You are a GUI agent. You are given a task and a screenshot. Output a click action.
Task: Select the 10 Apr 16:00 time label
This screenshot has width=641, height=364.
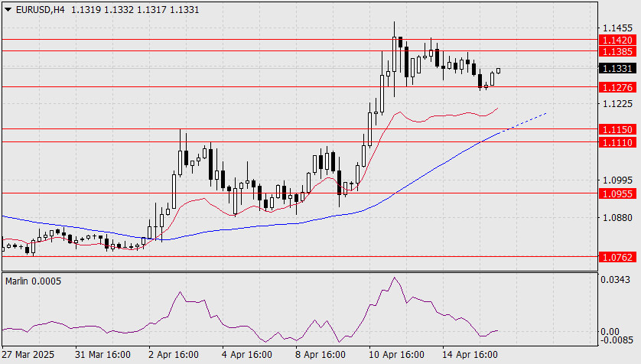[396, 355]
